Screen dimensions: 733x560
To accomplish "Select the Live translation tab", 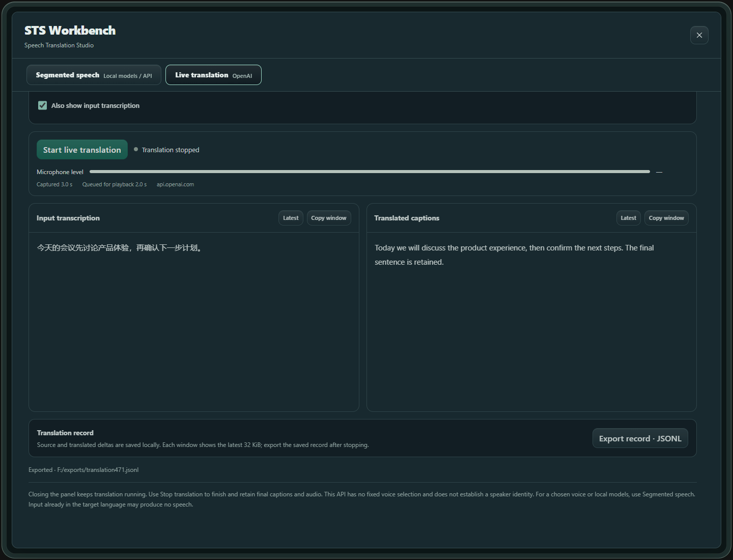I will coord(213,75).
